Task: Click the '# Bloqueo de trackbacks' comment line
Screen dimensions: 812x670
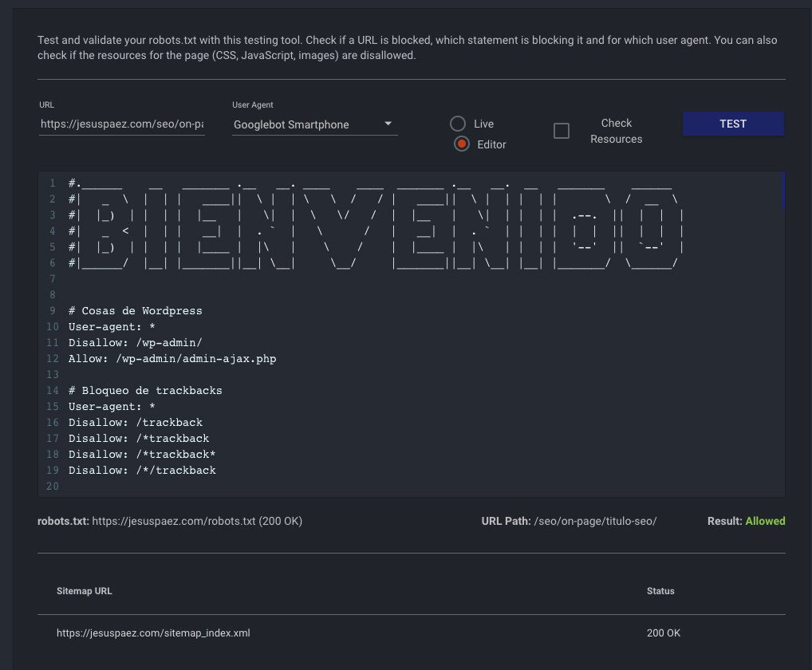Action: point(145,390)
